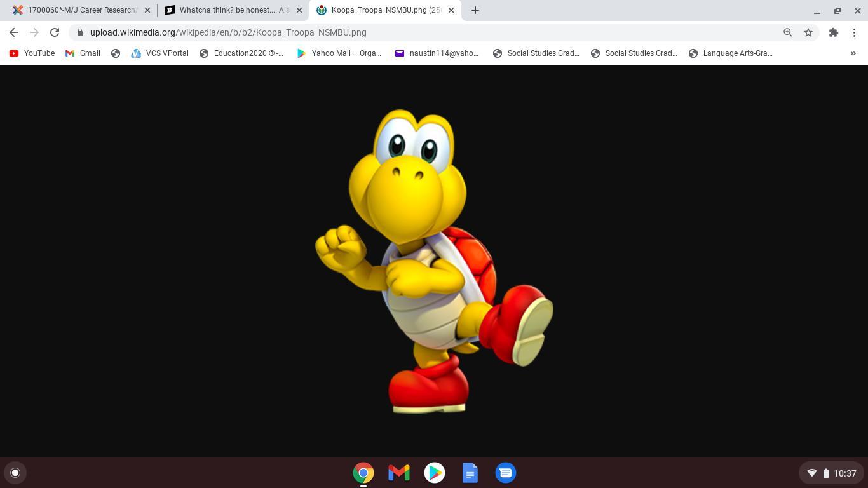
Task: Close the Chrome window
Action: pyautogui.click(x=858, y=10)
